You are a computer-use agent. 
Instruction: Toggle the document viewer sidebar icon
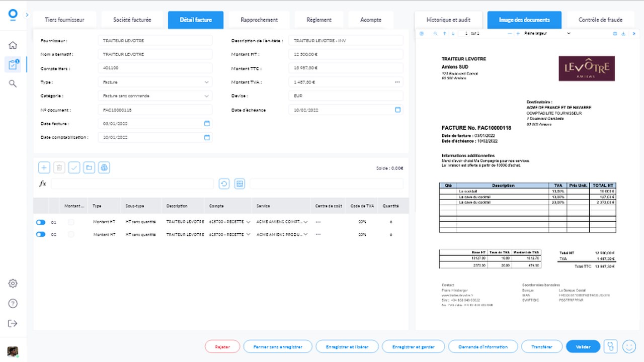tap(422, 34)
